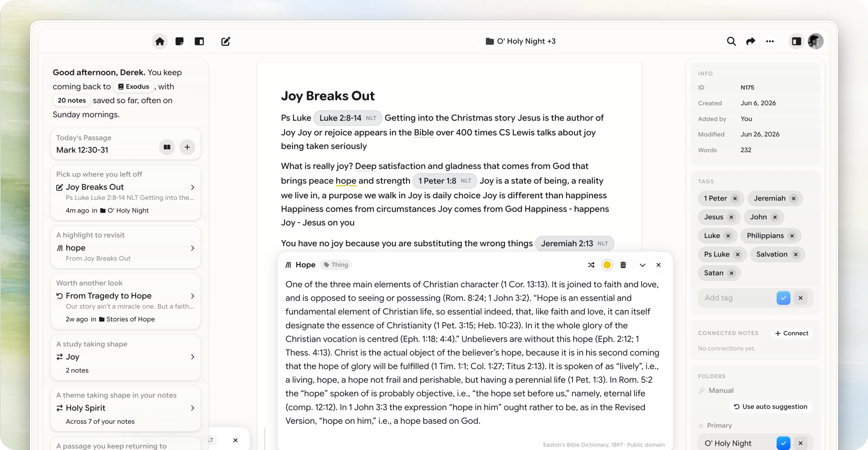Remove the Jeremiah tag
Image resolution: width=868 pixels, height=450 pixels.
click(x=794, y=199)
